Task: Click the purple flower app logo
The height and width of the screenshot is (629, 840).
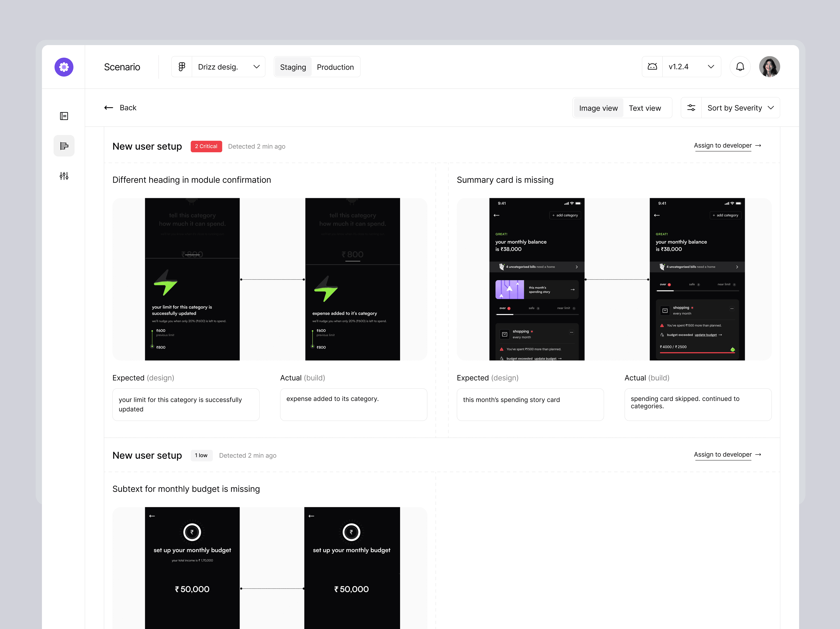Action: tap(64, 67)
